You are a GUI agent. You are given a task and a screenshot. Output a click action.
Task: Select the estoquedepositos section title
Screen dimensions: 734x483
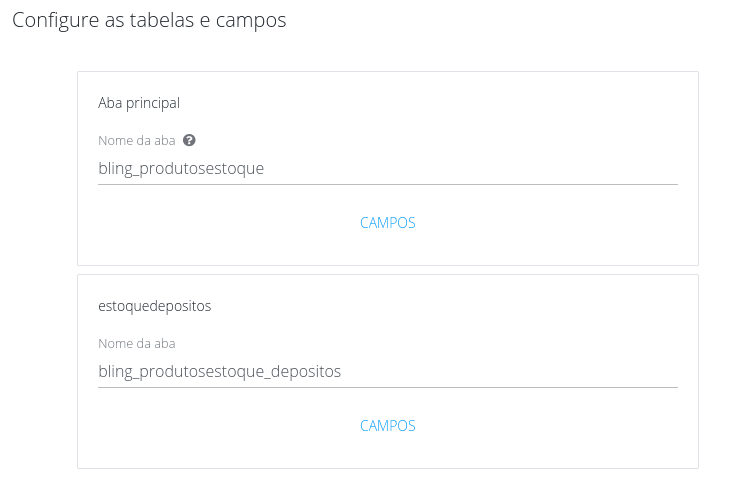point(155,306)
